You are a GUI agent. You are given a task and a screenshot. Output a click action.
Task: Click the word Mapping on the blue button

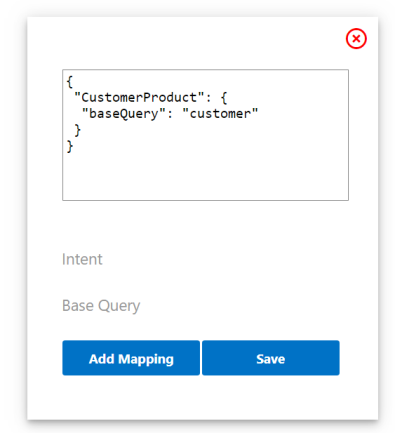pos(146,360)
